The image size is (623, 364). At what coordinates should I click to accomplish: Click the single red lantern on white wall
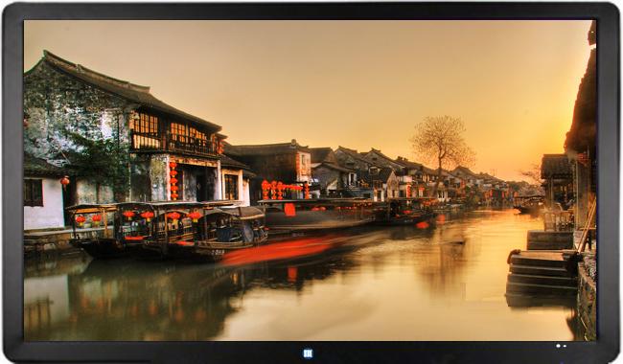pos(65,181)
